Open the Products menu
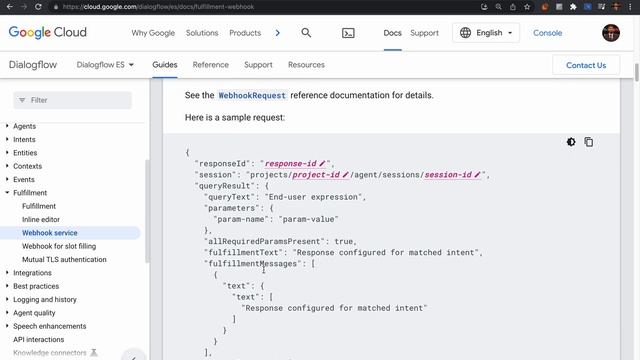This screenshot has width=640, height=360. 245,33
